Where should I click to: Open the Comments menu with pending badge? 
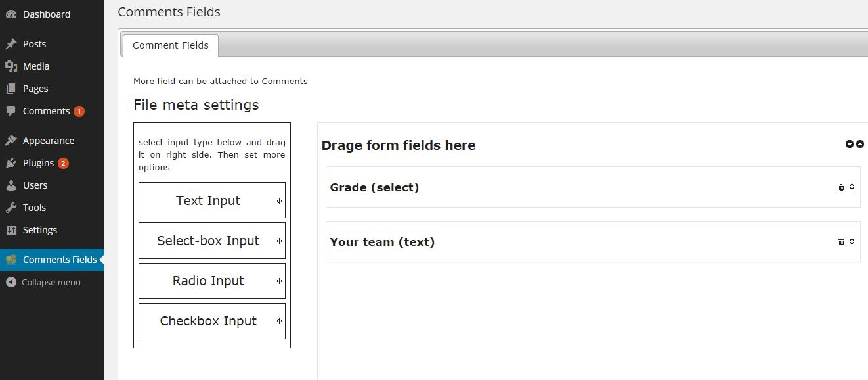(46, 111)
